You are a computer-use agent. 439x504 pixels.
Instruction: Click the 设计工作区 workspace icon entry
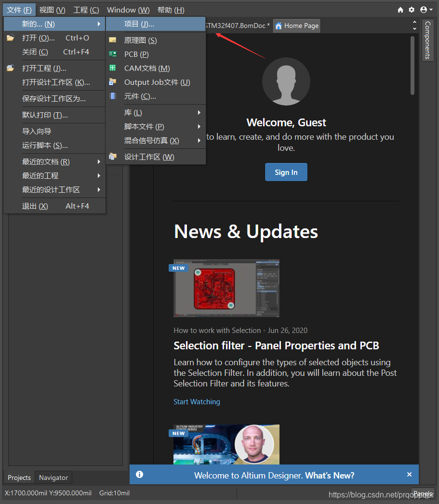click(x=113, y=157)
